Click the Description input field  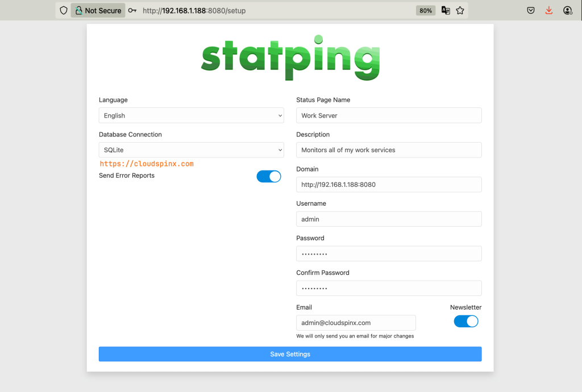pos(389,150)
